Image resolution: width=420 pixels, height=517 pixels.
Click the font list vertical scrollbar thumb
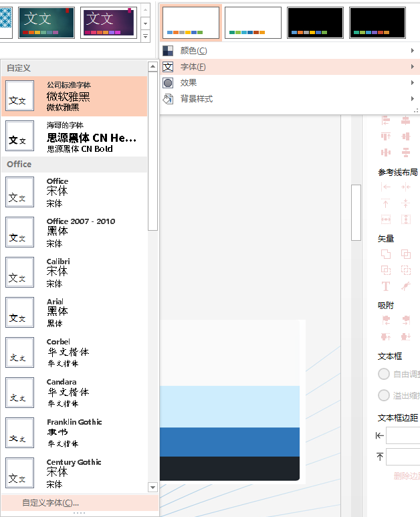152,151
